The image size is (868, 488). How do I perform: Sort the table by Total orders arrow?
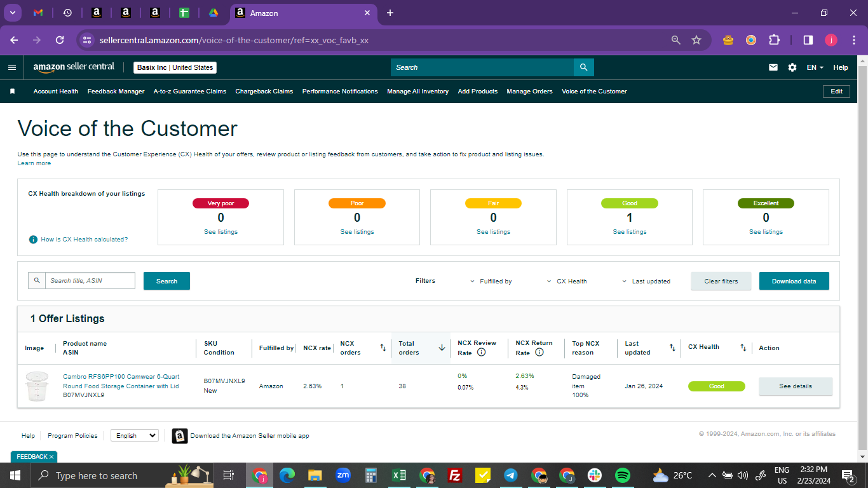coord(442,348)
